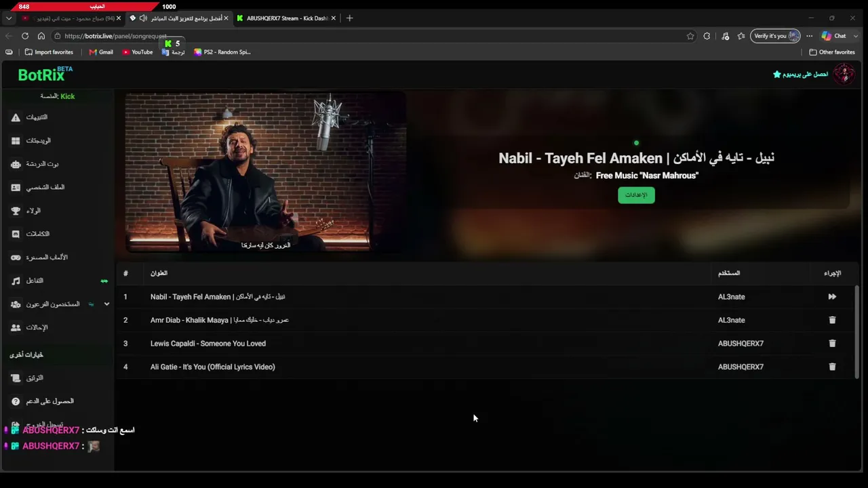
Task: Switch to the صباح محمود YouTube tab
Action: click(71, 18)
